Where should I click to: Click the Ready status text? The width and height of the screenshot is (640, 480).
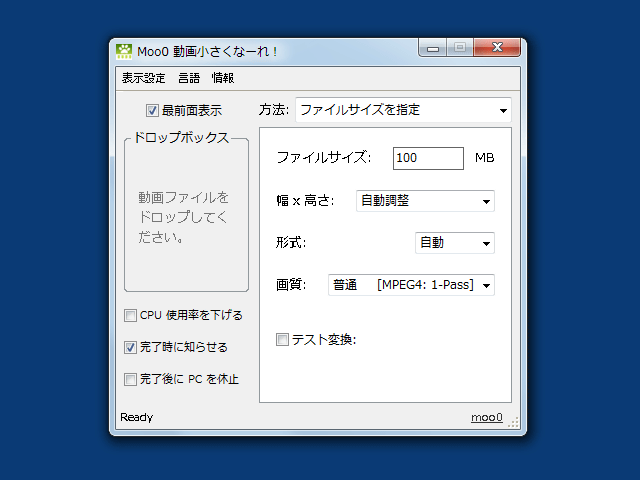coord(137,417)
